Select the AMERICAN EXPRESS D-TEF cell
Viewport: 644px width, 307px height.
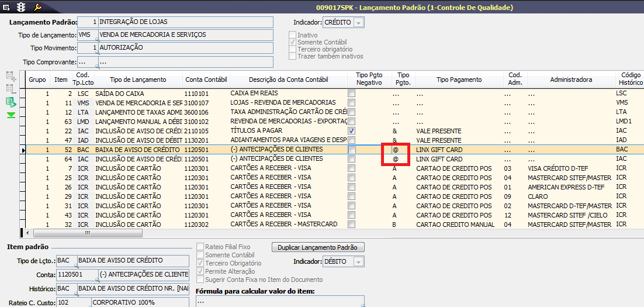tap(572, 187)
